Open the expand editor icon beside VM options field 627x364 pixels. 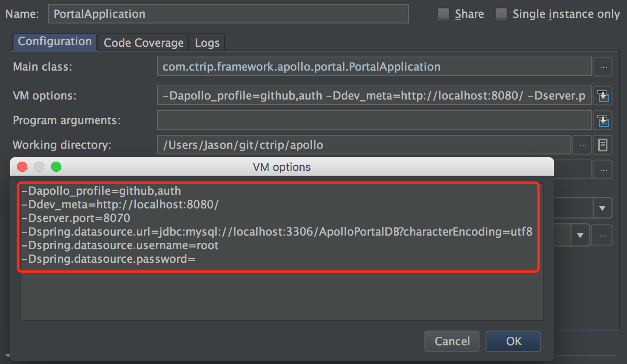pyautogui.click(x=603, y=95)
